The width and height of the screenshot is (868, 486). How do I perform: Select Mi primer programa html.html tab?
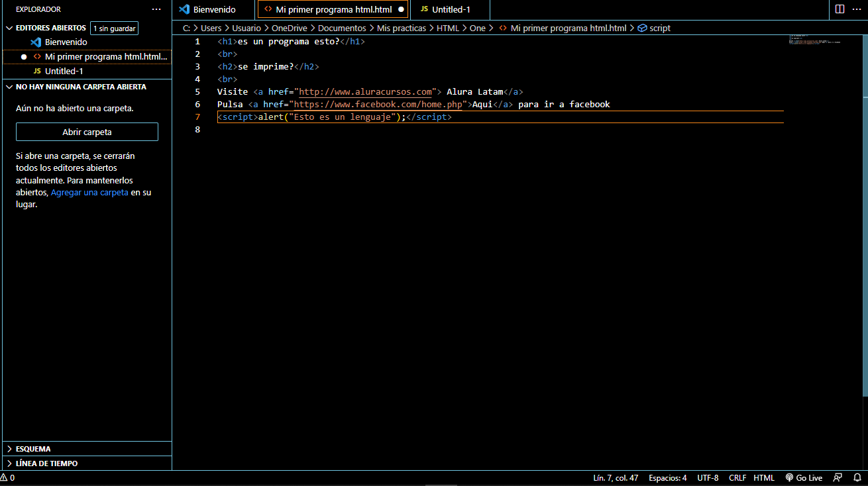333,10
